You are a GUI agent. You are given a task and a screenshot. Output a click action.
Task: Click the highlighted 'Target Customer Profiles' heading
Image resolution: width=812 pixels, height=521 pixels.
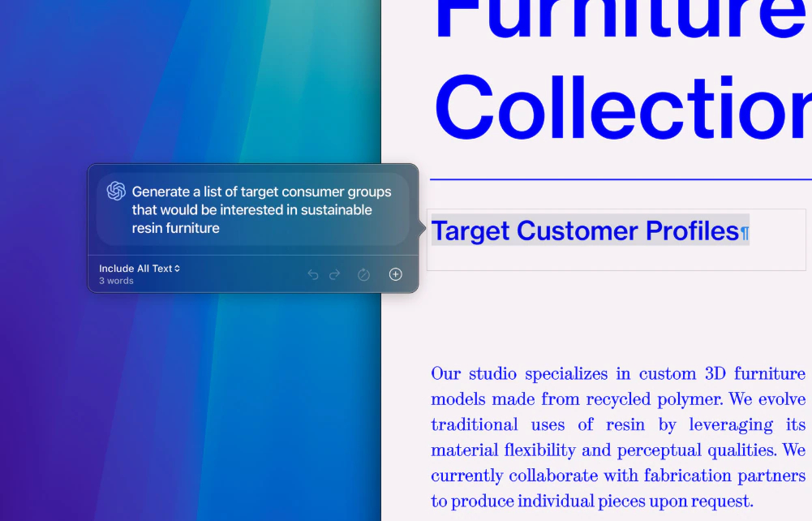click(584, 231)
